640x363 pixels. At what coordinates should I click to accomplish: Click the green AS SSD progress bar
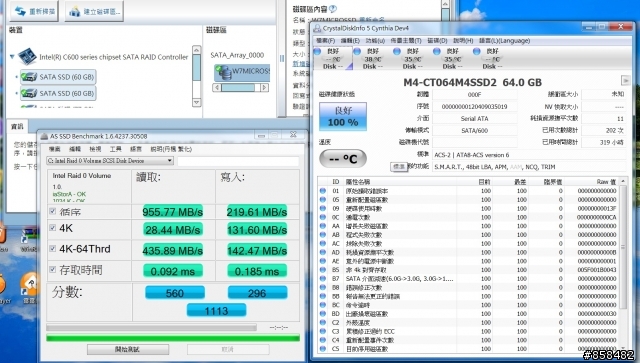click(173, 338)
